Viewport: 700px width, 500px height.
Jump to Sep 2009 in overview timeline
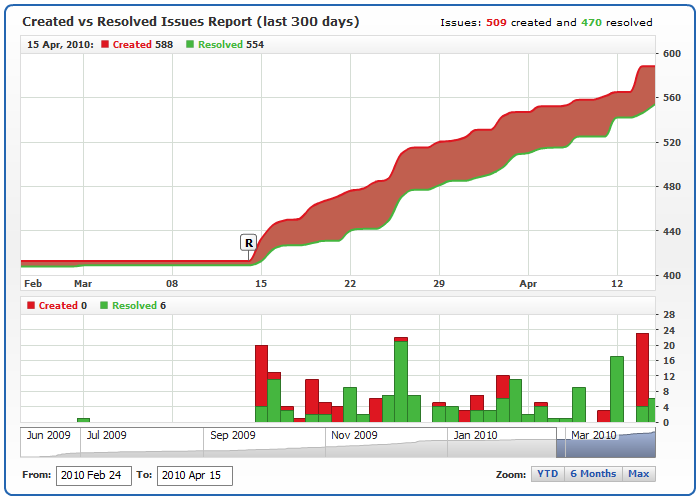tap(232, 435)
